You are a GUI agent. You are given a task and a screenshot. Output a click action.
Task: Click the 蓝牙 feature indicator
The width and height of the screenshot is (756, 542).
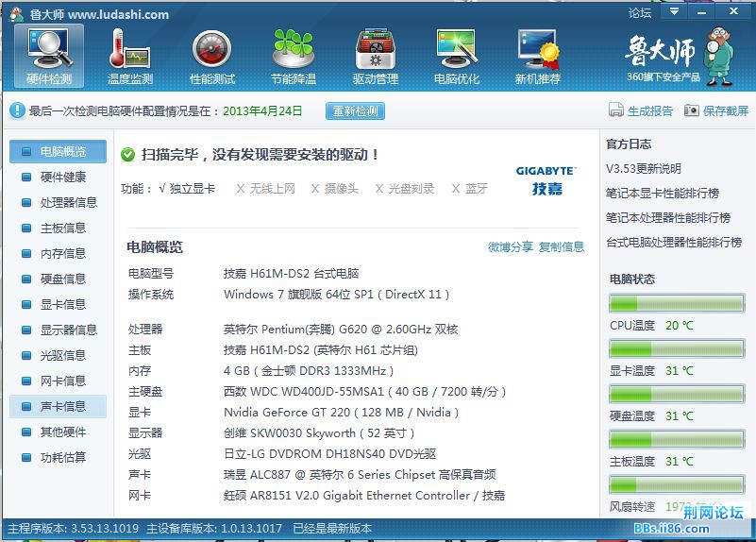(470, 189)
